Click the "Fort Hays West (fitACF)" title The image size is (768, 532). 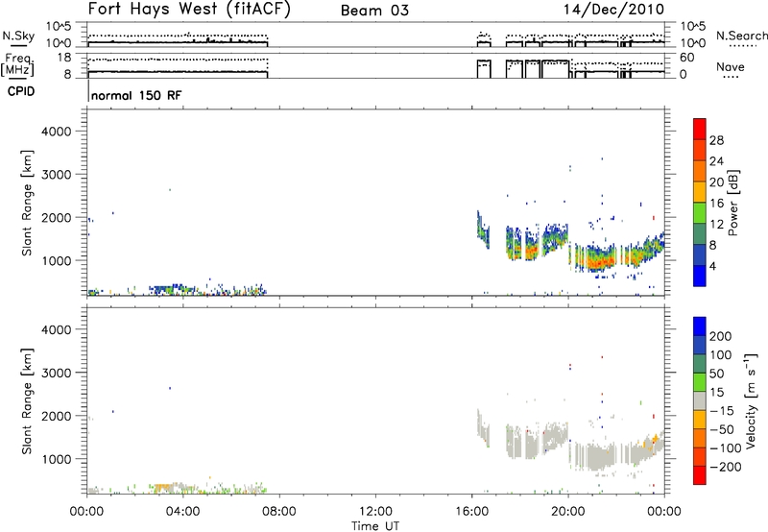click(x=189, y=9)
